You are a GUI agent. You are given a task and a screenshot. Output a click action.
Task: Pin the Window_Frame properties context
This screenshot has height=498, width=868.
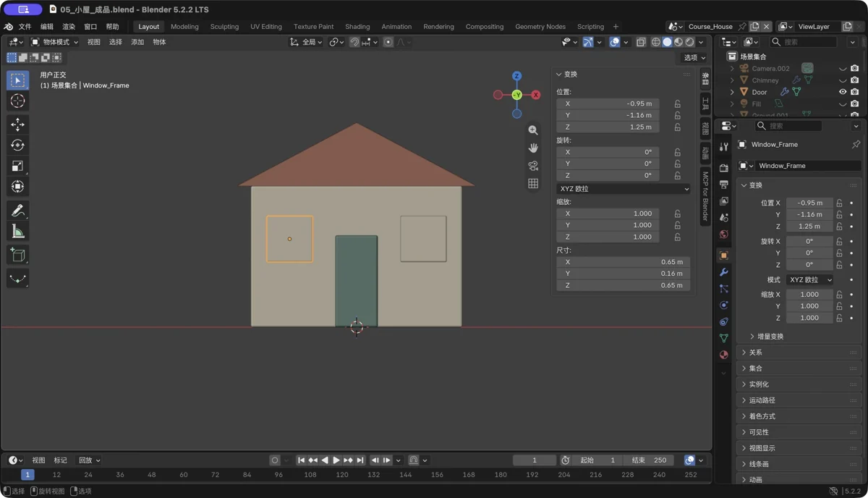pos(856,145)
